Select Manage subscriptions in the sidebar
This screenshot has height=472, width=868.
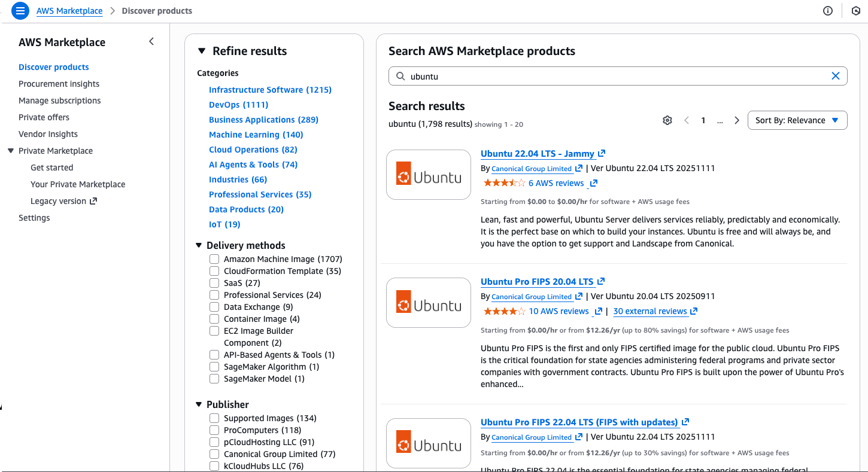pos(59,100)
